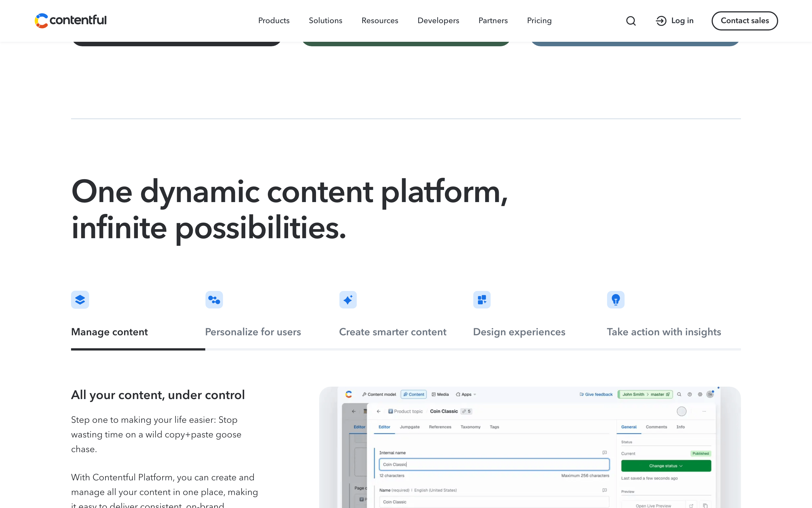
Task: Switch to the Create smarter content tab
Action: point(392,332)
